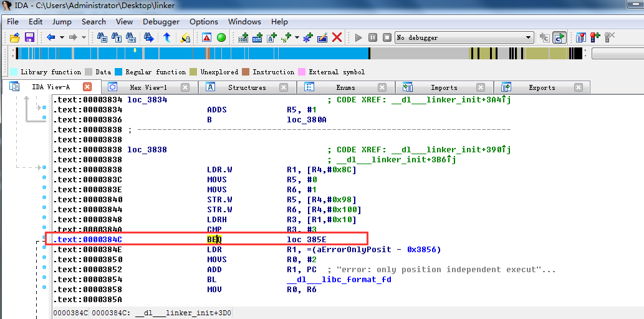
Task: Open the Windows menu
Action: pos(244,22)
